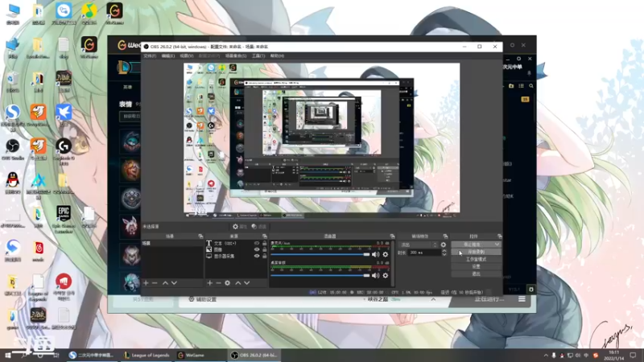Viewport: 644px width, 362px height.
Task: Click Filters icon above Sources panel
Action: tap(259, 227)
